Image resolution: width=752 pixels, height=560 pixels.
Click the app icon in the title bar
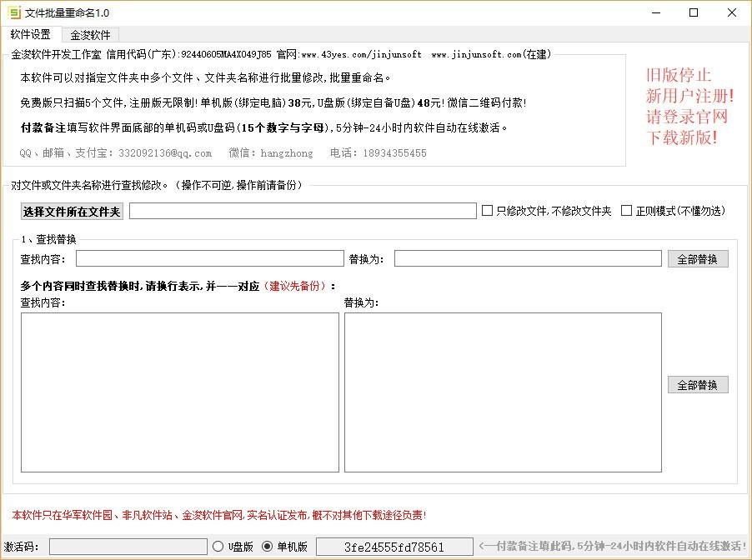[x=15, y=12]
